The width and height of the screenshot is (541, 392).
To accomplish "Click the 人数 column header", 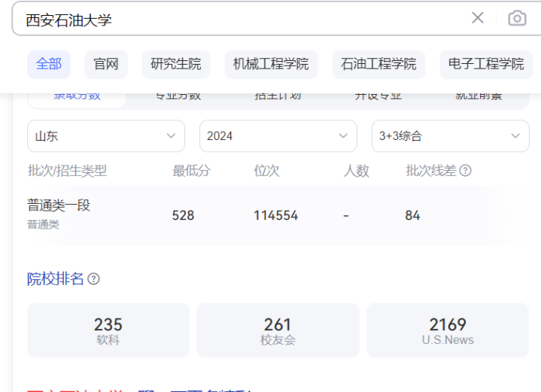I will pyautogui.click(x=356, y=171).
